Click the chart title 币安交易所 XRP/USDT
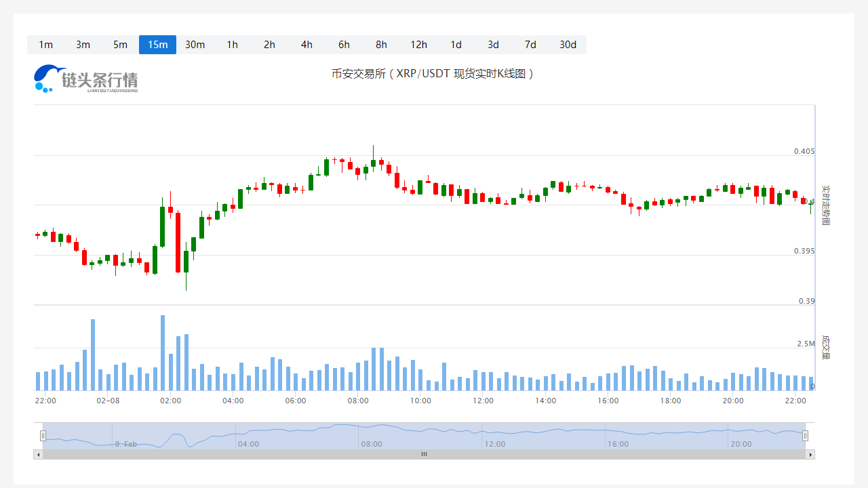The width and height of the screenshot is (868, 488). pyautogui.click(x=433, y=74)
